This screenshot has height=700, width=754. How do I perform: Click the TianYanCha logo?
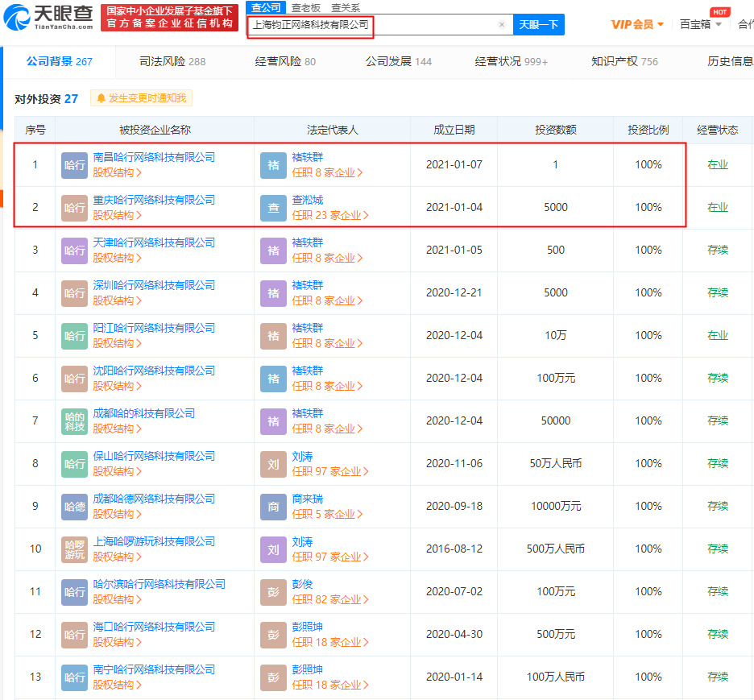pyautogui.click(x=48, y=17)
